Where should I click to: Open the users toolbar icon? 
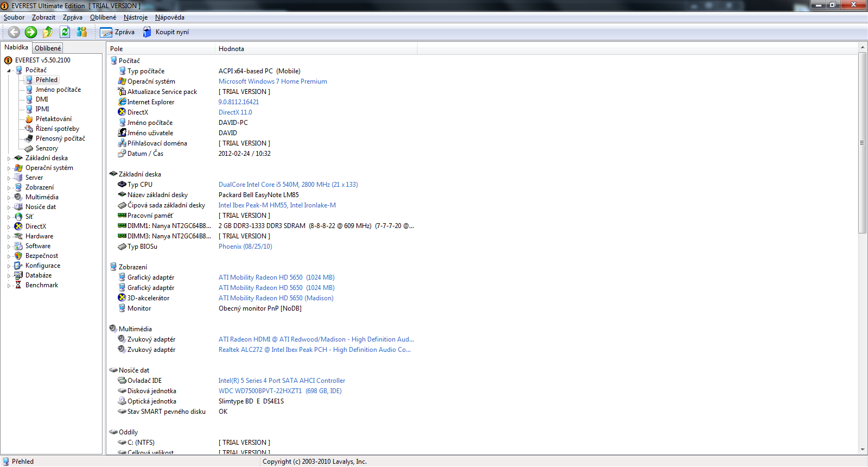point(82,32)
